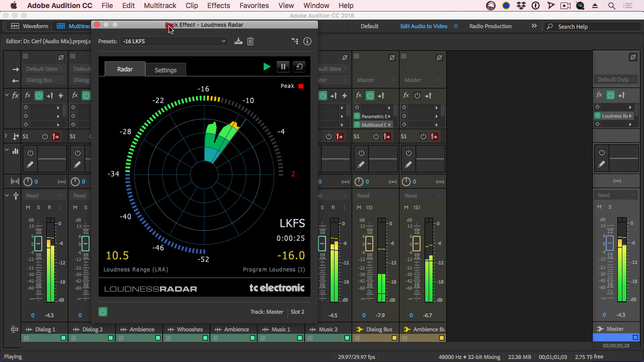Open the Presets dropdown showing -16 LKFS
Image resolution: width=644 pixels, height=362 pixels.
tap(175, 41)
